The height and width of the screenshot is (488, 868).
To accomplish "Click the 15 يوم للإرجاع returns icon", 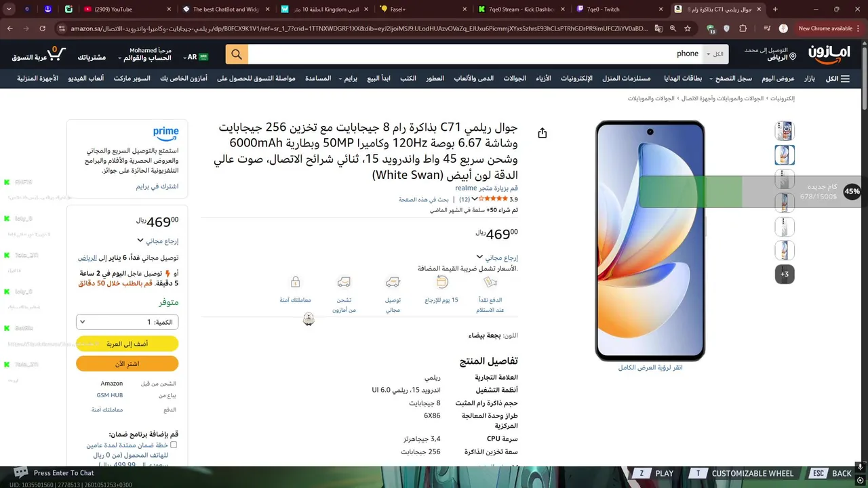I will click(442, 282).
